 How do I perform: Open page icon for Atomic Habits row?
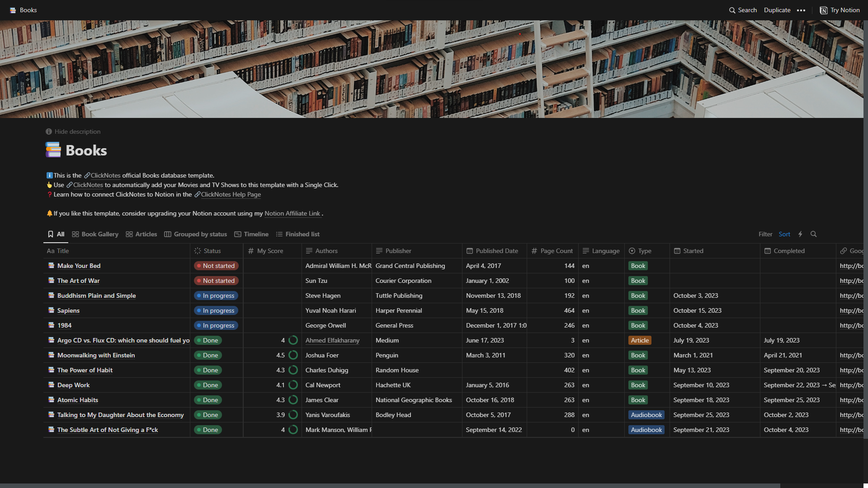click(52, 400)
